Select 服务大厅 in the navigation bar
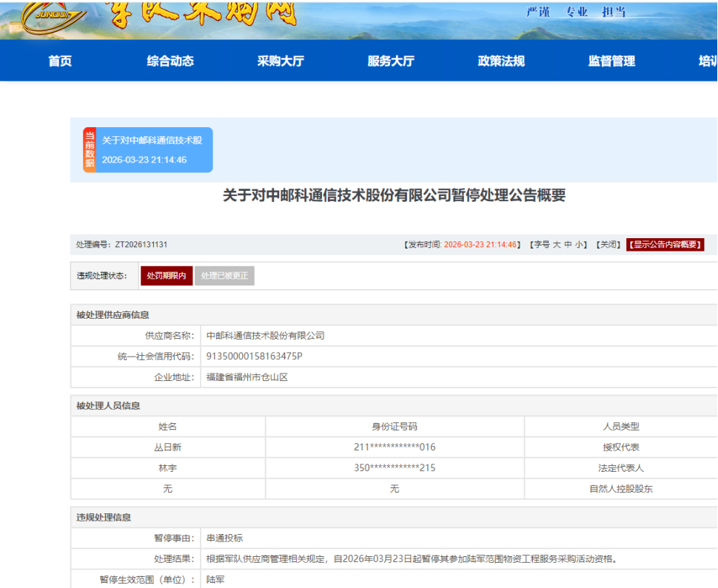This screenshot has width=718, height=588. pyautogui.click(x=391, y=61)
